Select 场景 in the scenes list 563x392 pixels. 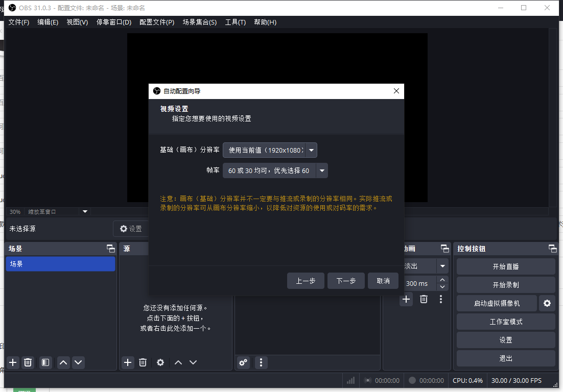(60, 264)
